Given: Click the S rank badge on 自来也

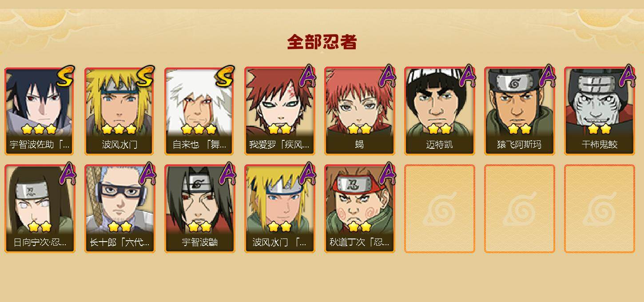Looking at the screenshot, I should [225, 76].
